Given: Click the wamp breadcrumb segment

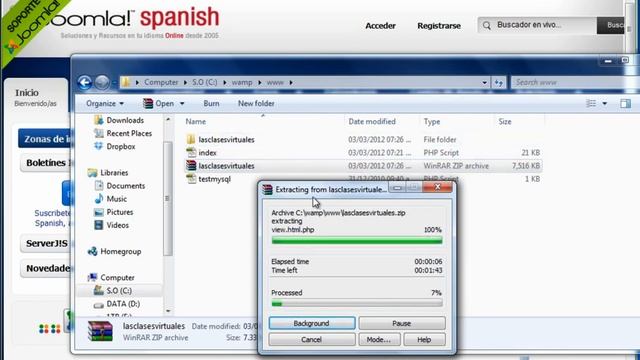Looking at the screenshot, I should coord(242,82).
